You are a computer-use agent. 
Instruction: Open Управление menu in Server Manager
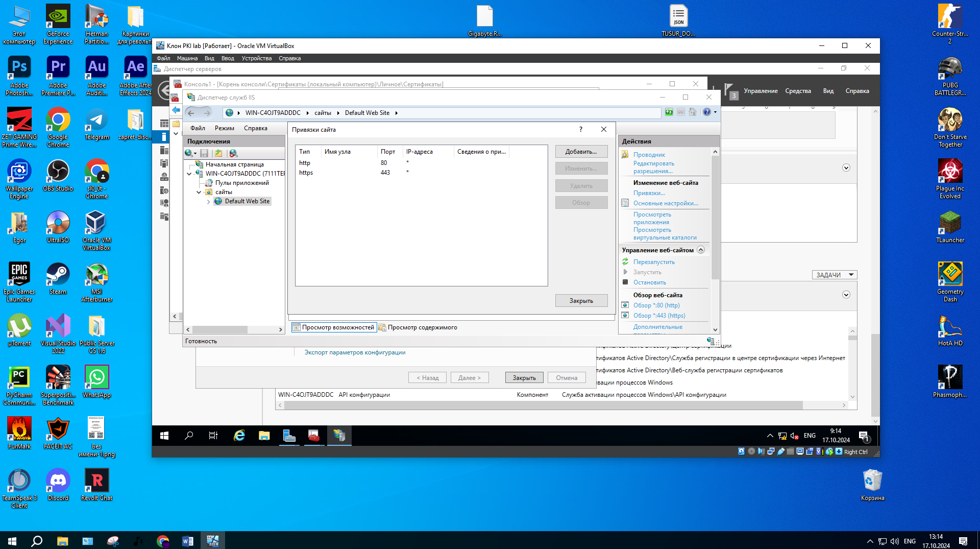point(761,91)
